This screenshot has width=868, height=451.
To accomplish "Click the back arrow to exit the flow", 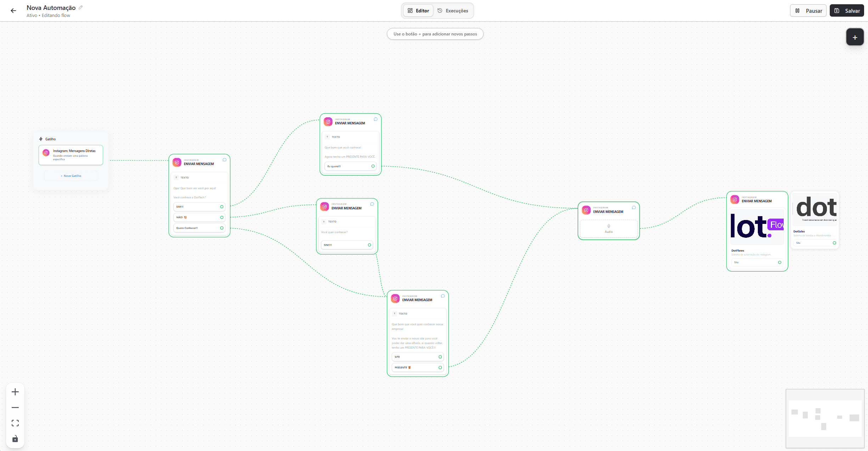I will tap(13, 11).
